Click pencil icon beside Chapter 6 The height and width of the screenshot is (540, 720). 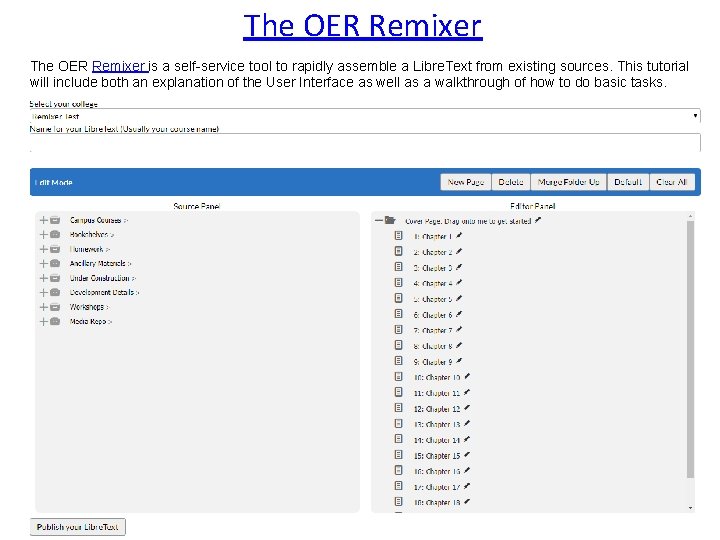[459, 314]
